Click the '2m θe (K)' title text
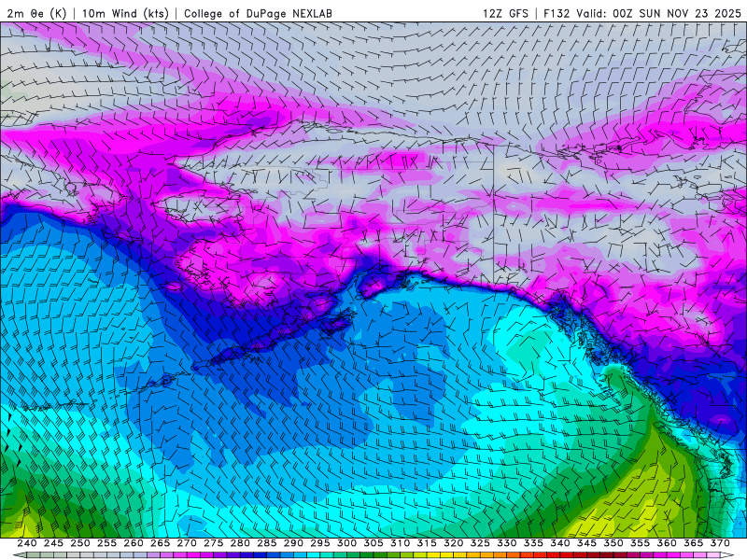This screenshot has height=560, width=747. (36, 13)
